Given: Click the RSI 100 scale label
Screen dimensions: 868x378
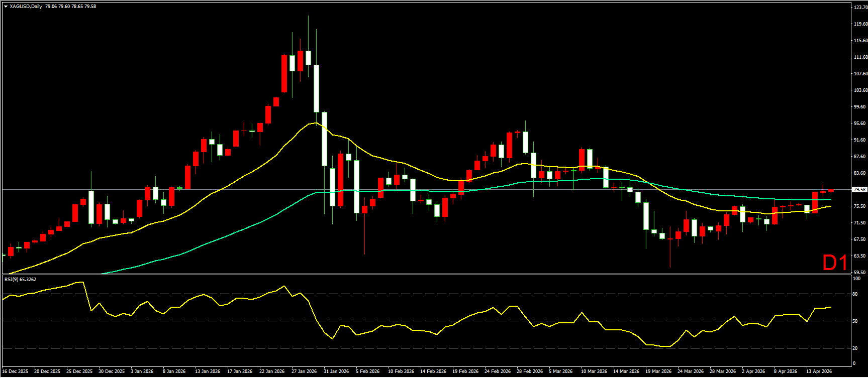Looking at the screenshot, I should pos(857,279).
